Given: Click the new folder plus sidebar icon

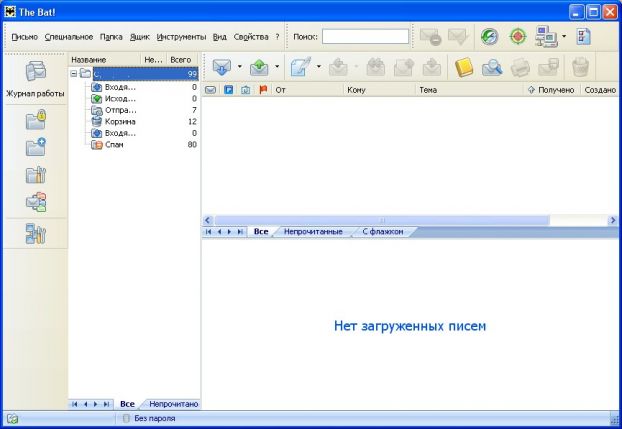Looking at the screenshot, I should pos(35,148).
